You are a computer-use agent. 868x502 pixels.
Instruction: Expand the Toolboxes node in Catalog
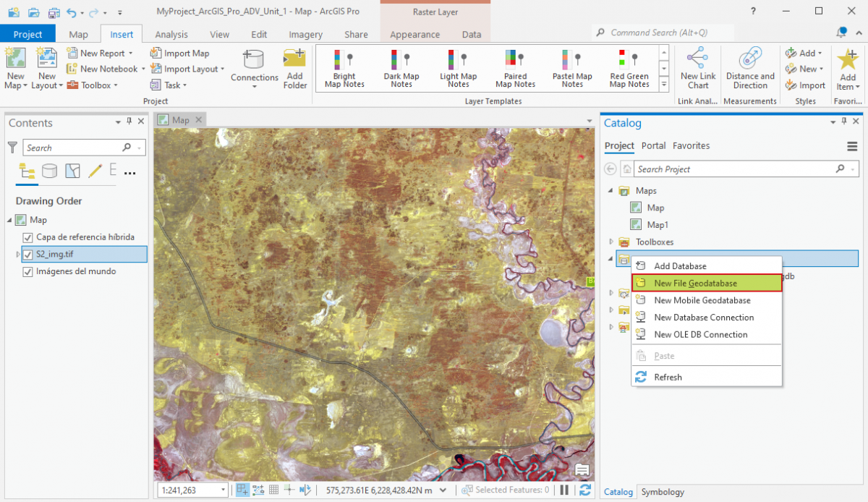611,242
